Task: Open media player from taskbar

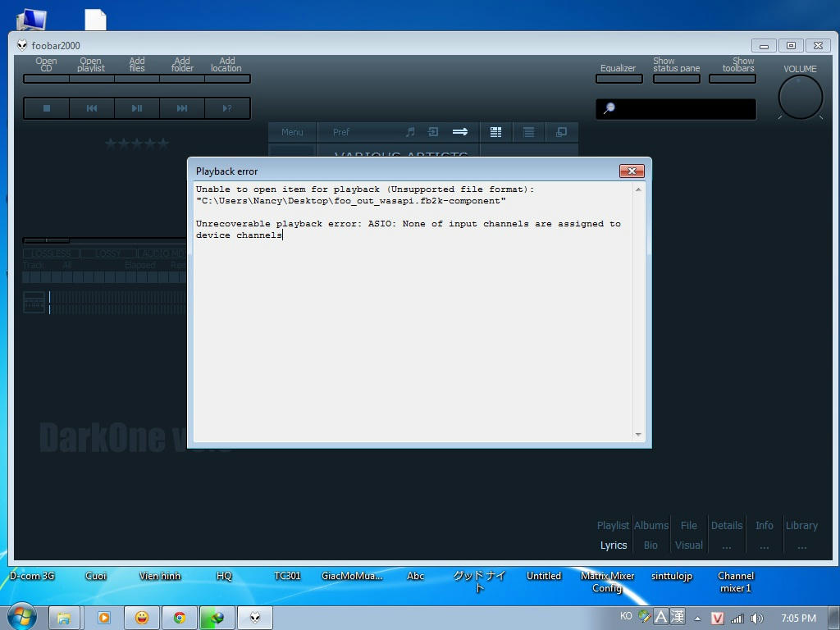Action: pyautogui.click(x=103, y=619)
